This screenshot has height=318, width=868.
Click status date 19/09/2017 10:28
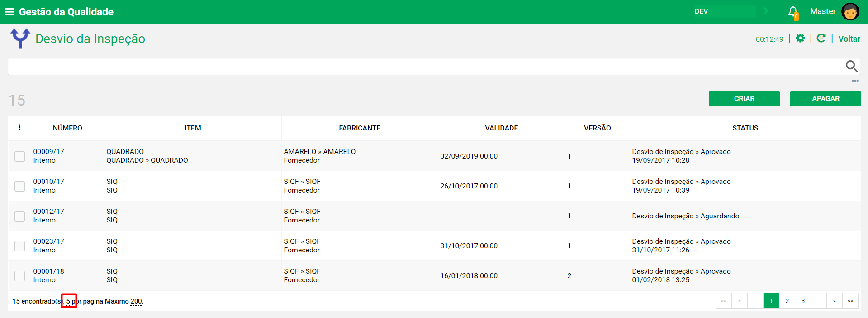coord(660,160)
